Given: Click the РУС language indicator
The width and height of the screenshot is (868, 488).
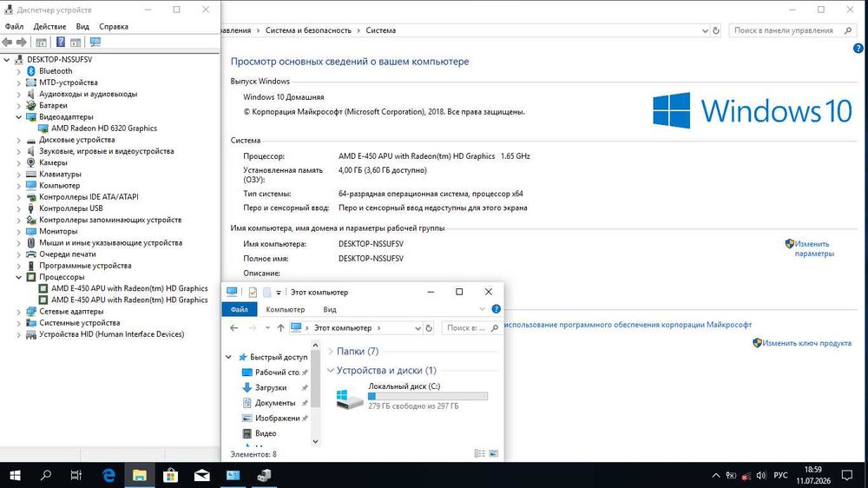Looking at the screenshot, I should point(780,475).
